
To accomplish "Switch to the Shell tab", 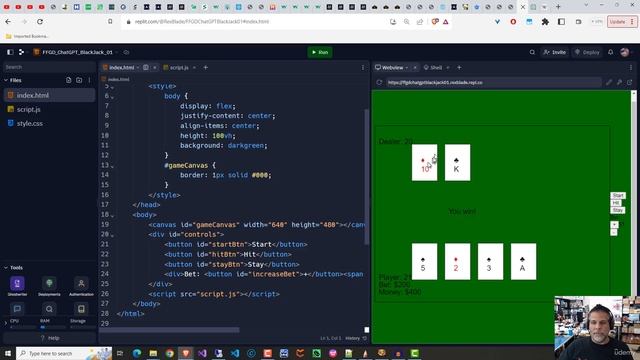I will coord(433,67).
